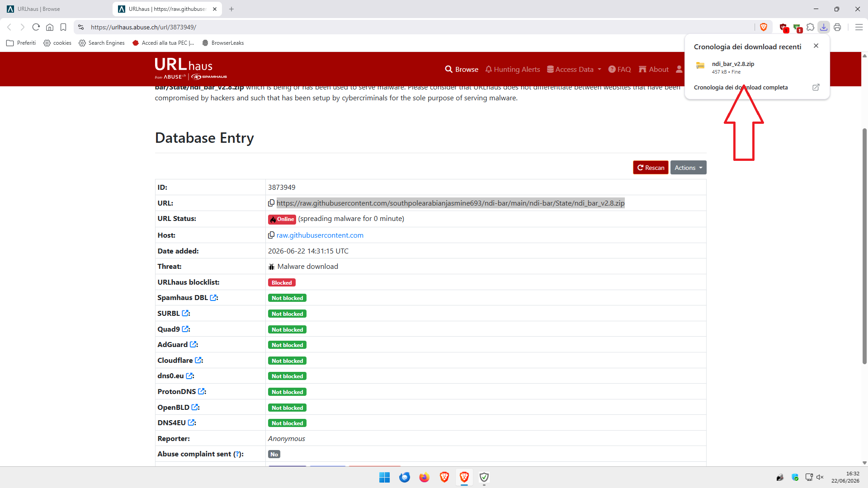Open the site information icon beside the URL
Screen dimensions: 868x488
coord(81,27)
